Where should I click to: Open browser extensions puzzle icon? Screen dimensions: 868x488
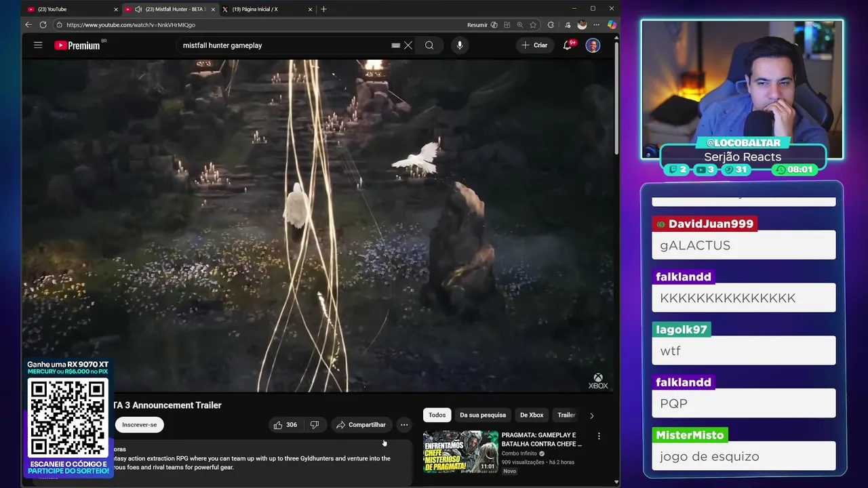click(551, 24)
